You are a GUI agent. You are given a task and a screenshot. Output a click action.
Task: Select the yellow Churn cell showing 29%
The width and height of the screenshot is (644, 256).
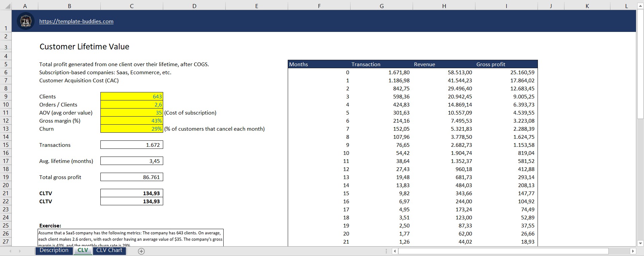[132, 129]
